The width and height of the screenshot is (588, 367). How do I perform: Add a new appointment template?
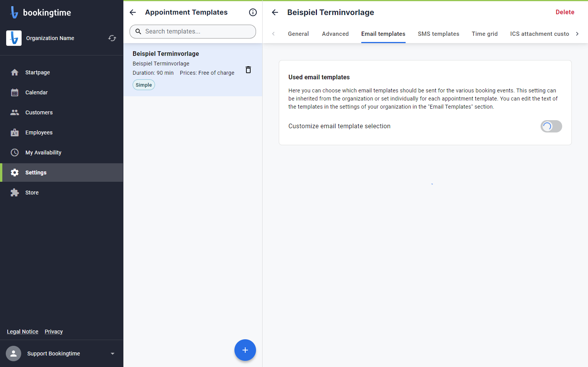245,350
